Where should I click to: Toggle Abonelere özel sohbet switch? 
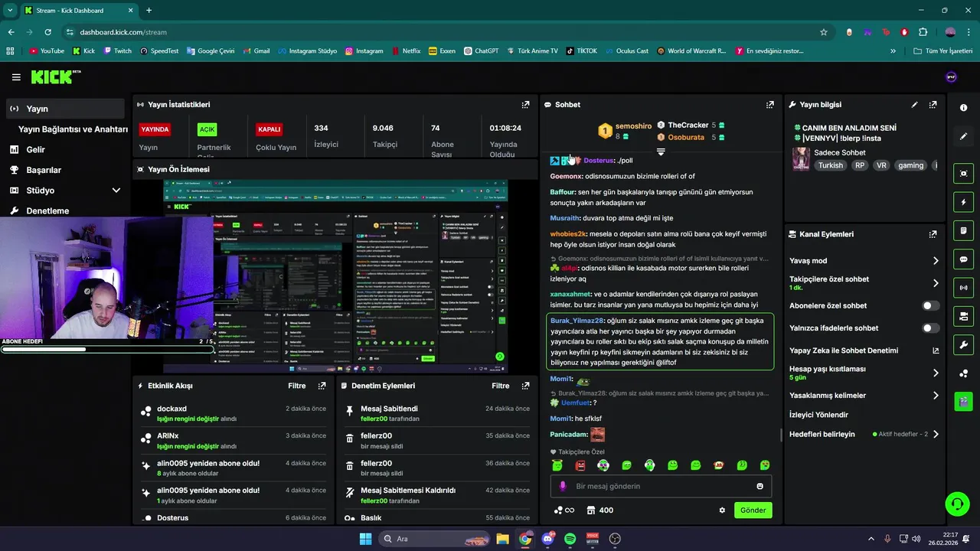[x=930, y=305]
